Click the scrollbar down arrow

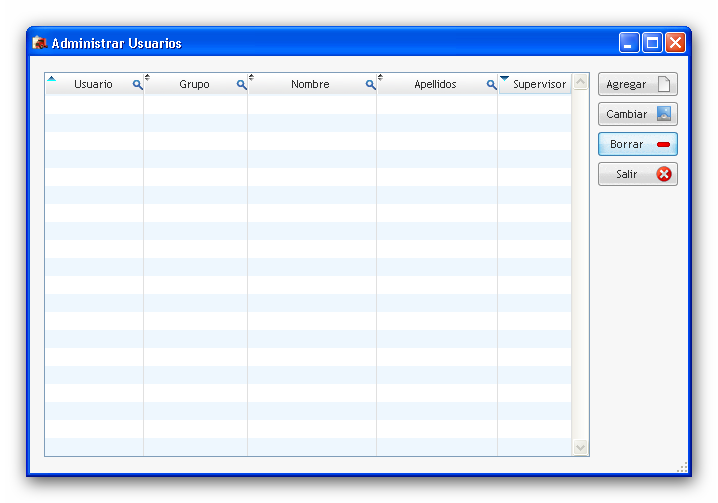[581, 447]
